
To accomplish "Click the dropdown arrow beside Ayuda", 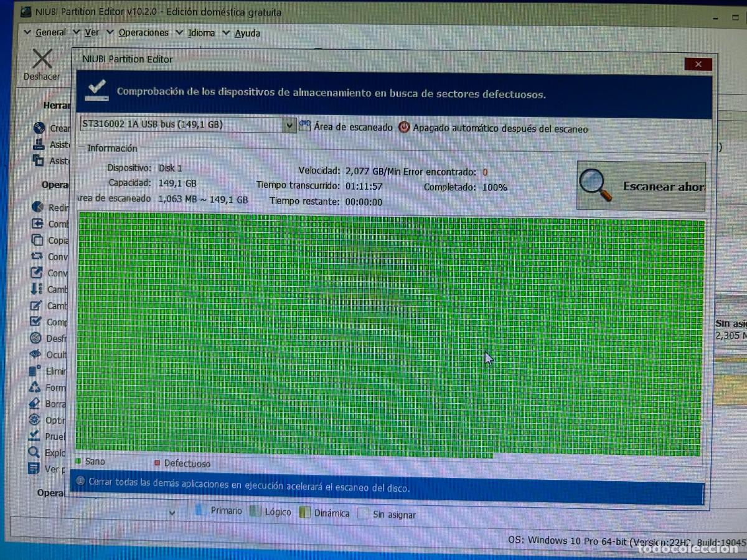I will [226, 32].
